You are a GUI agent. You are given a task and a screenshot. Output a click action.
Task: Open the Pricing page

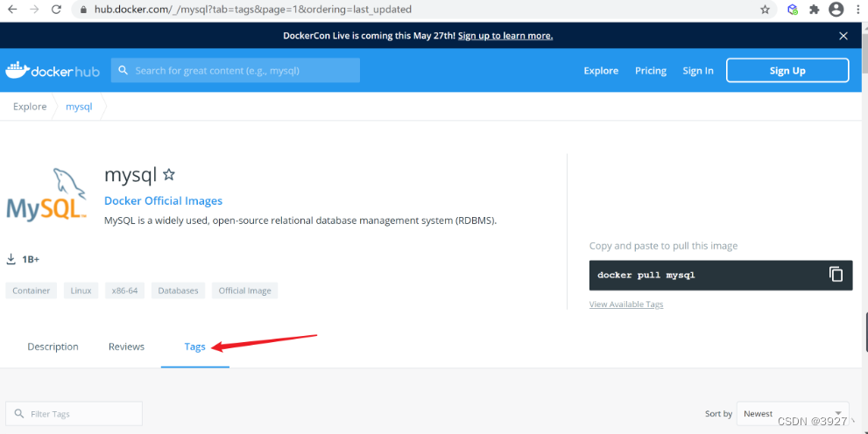click(651, 71)
